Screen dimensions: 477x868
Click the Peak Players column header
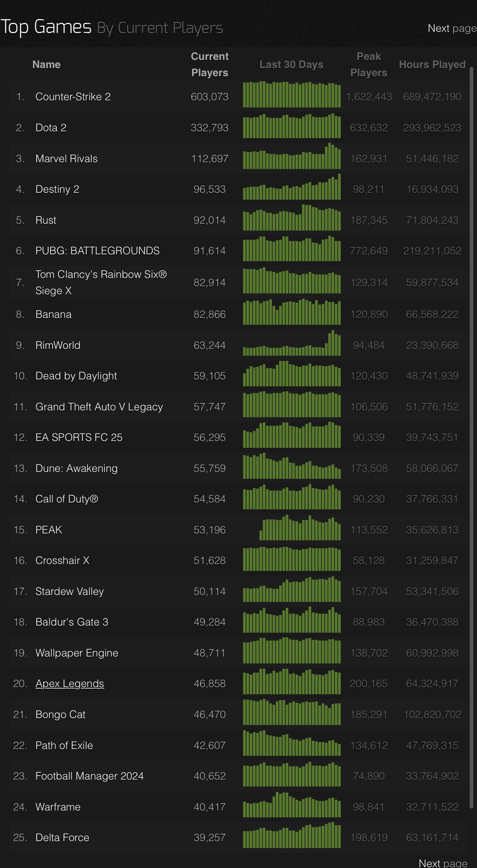tap(369, 64)
